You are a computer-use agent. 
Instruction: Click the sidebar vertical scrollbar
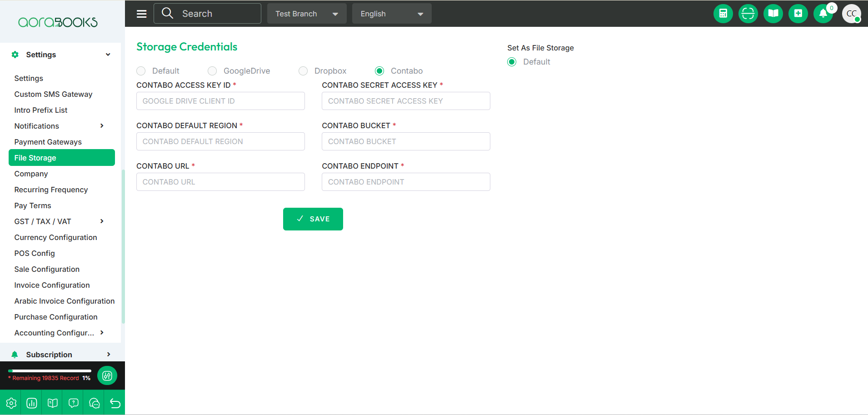[123, 246]
